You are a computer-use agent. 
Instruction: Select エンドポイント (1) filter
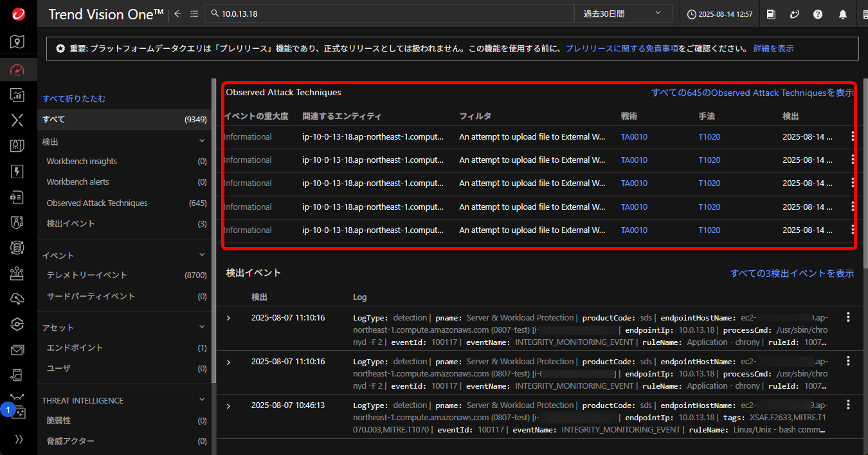tap(125, 348)
